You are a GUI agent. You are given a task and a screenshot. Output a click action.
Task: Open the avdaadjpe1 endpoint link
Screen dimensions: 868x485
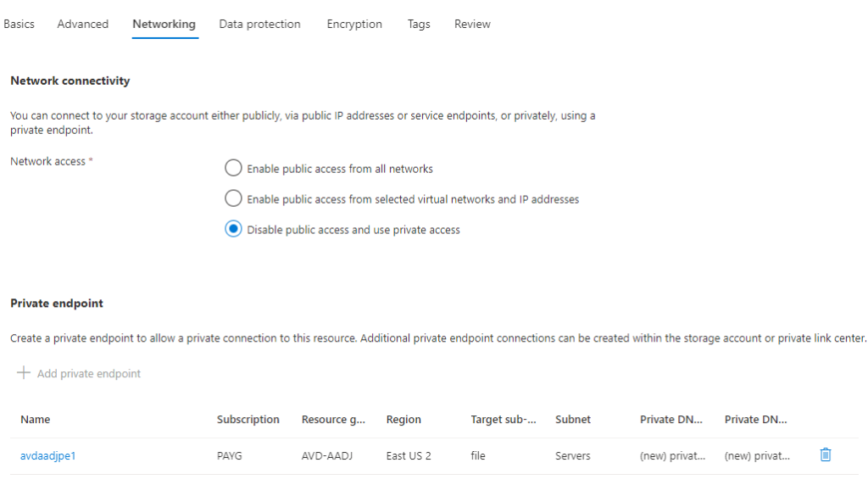pos(47,456)
